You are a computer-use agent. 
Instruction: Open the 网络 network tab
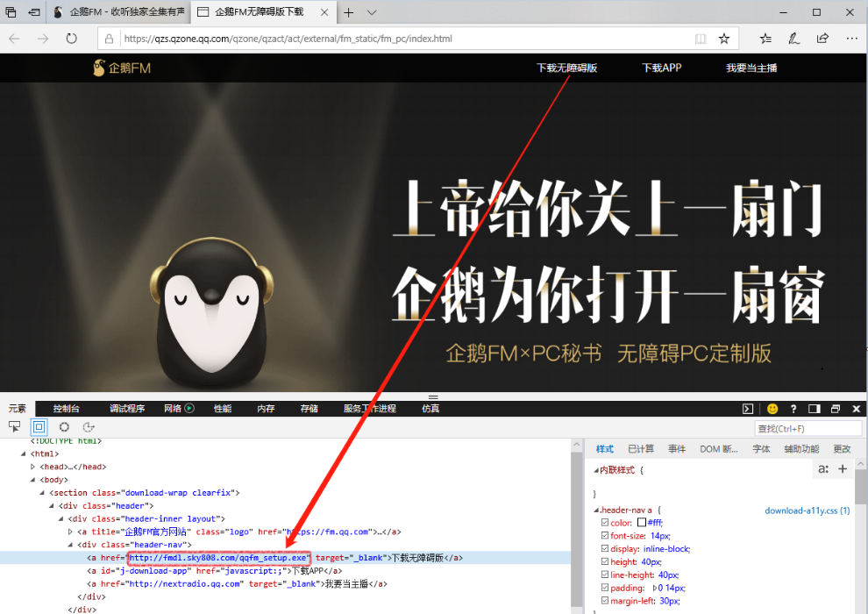pyautogui.click(x=173, y=409)
